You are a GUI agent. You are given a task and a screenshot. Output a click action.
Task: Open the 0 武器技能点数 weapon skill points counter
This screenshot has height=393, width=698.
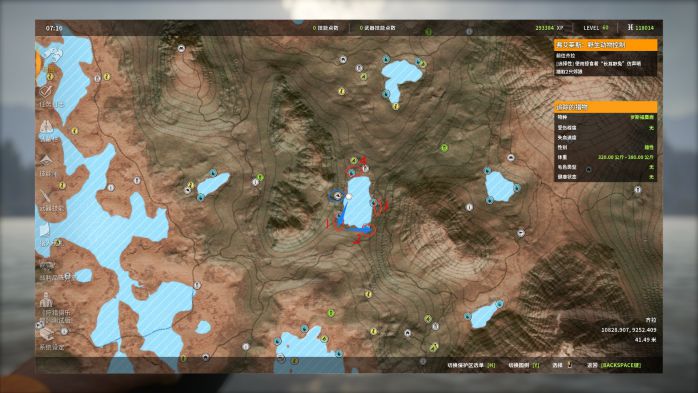[x=377, y=28]
